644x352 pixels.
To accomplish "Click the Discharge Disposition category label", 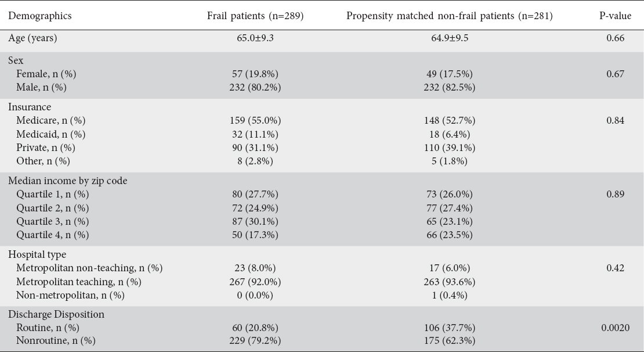I will (x=56, y=314).
